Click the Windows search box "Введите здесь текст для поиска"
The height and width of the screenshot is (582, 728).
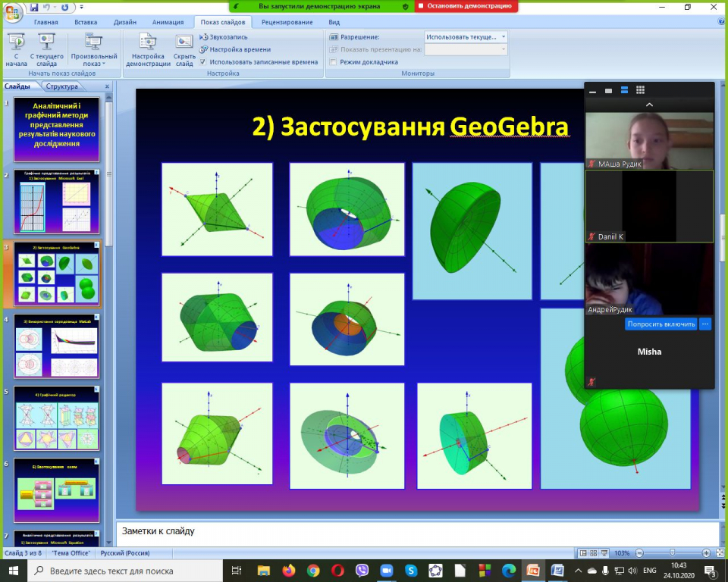125,571
